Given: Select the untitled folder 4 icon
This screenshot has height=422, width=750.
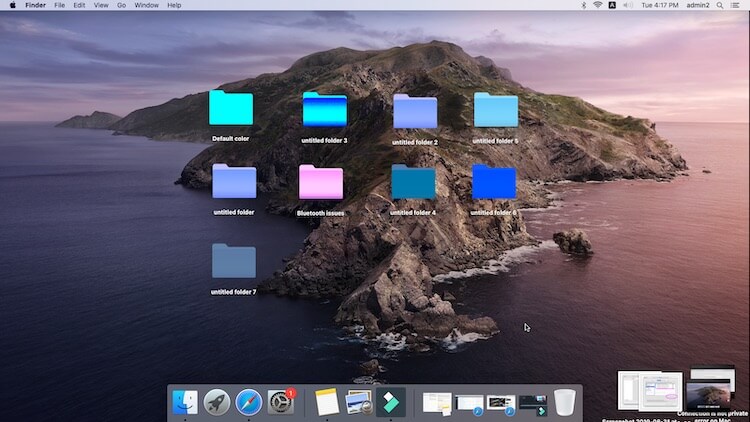Looking at the screenshot, I should (413, 181).
